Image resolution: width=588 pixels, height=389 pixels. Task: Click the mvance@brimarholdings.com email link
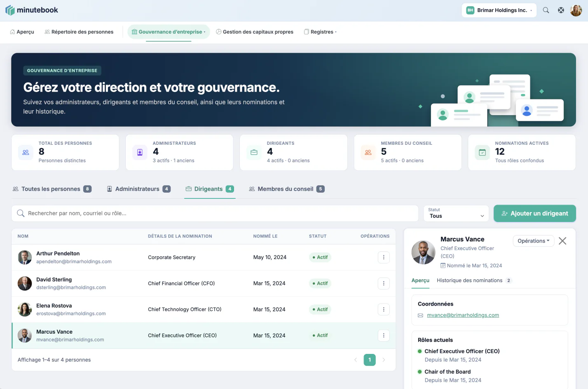click(463, 315)
